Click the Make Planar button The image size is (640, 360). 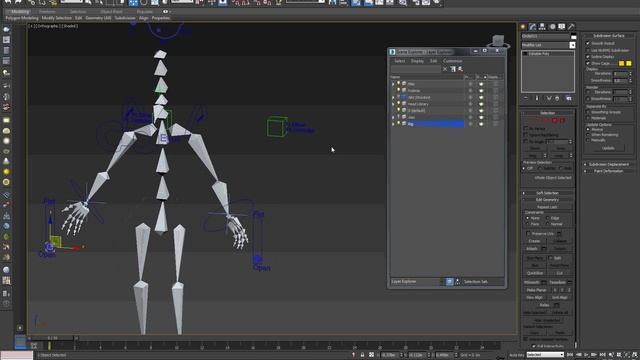(x=536, y=290)
